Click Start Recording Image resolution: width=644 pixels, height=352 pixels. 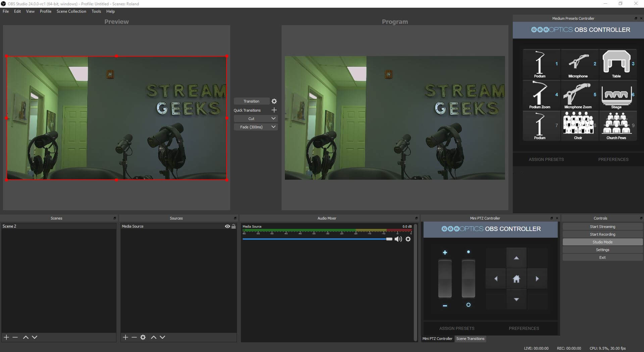(603, 234)
